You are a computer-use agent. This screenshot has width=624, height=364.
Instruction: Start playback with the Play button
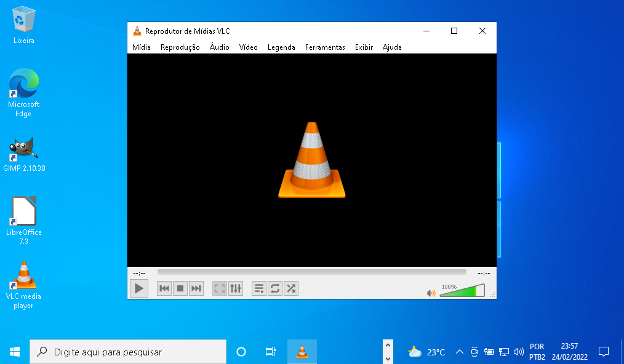pyautogui.click(x=139, y=288)
